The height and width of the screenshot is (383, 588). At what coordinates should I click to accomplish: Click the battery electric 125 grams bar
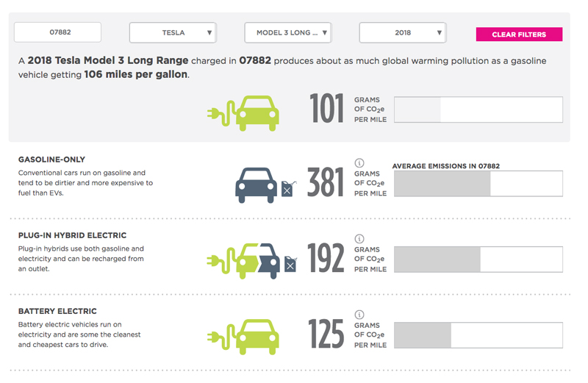pyautogui.click(x=478, y=335)
